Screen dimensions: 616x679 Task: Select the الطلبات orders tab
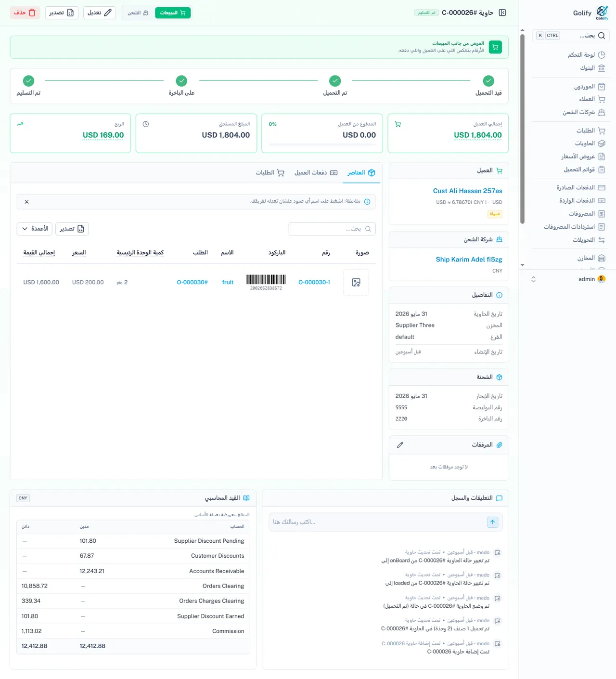point(270,173)
